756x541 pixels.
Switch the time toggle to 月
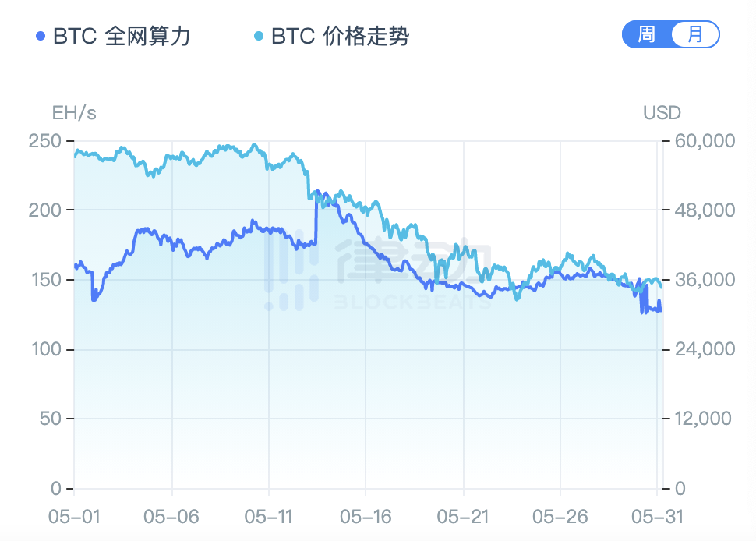[x=693, y=34]
